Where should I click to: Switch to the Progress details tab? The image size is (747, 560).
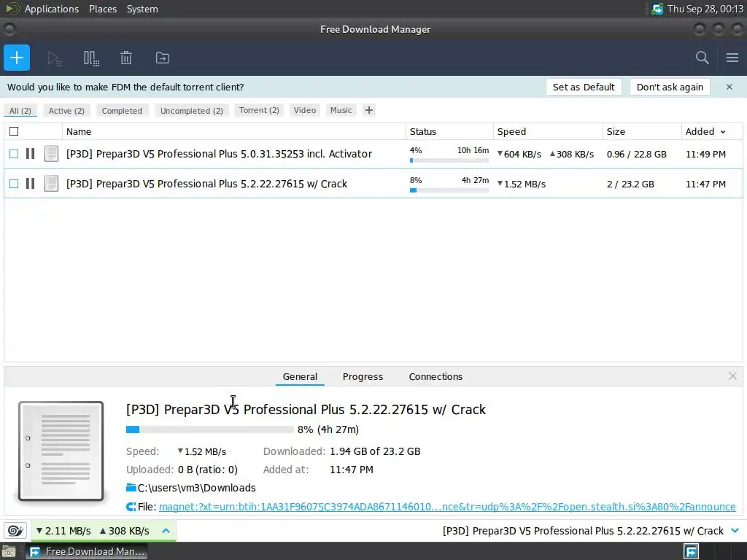(363, 376)
